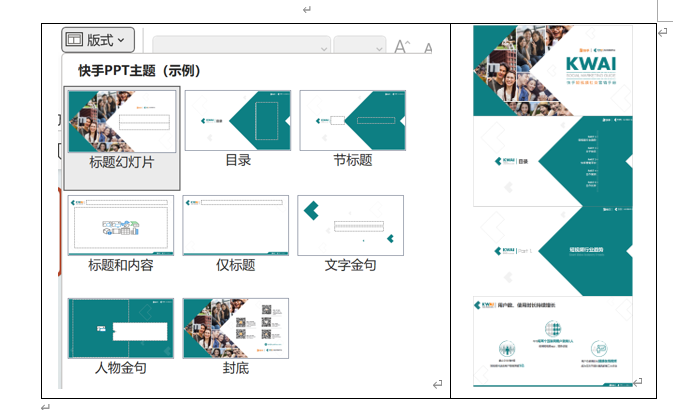Click the 快手PPT主题（示例） heading text
Image resolution: width=673 pixels, height=410 pixels.
pos(139,70)
